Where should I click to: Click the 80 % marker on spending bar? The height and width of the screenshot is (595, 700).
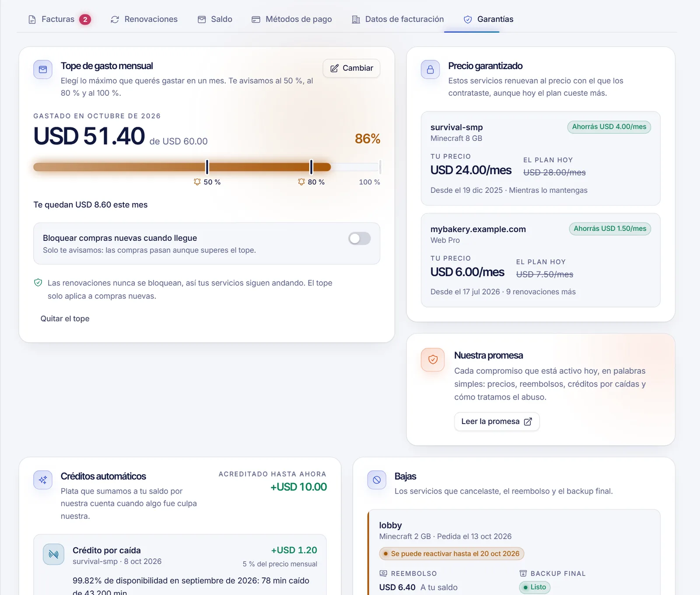pyautogui.click(x=311, y=167)
